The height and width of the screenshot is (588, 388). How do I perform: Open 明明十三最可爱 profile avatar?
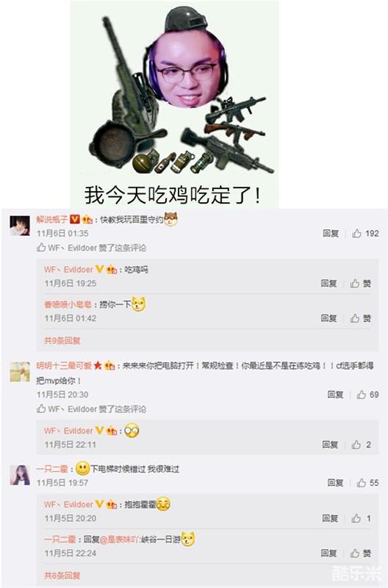pyautogui.click(x=20, y=372)
